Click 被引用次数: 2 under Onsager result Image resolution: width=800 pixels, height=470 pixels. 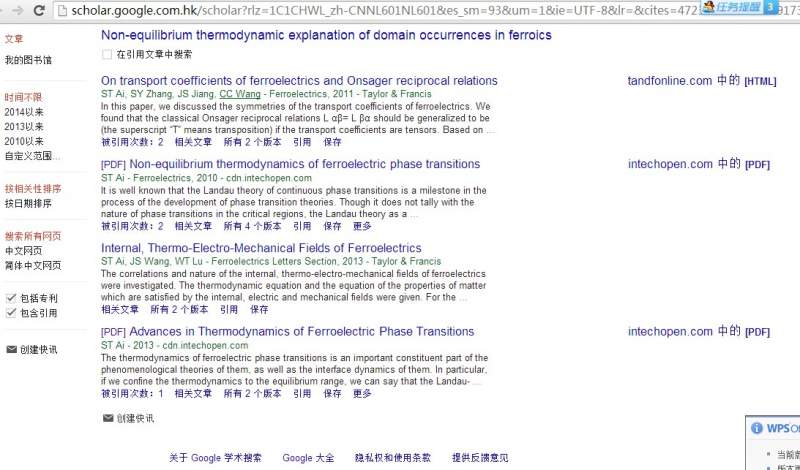pyautogui.click(x=132, y=142)
